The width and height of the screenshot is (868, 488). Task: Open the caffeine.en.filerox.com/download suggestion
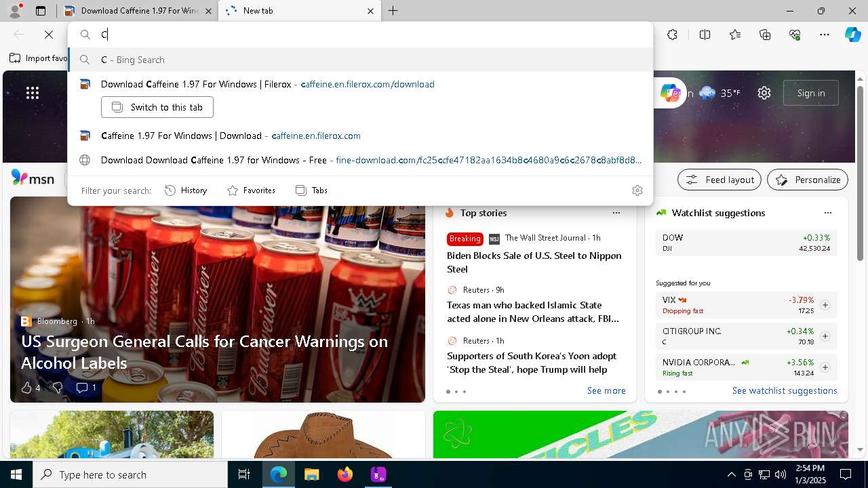(x=360, y=84)
